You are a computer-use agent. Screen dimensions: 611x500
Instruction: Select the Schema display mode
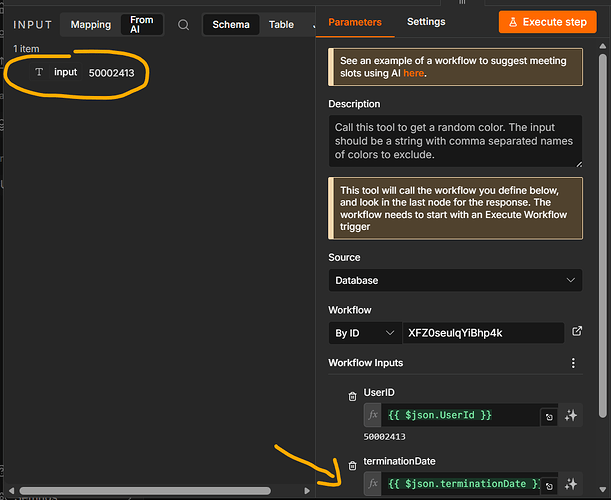pyautogui.click(x=231, y=25)
